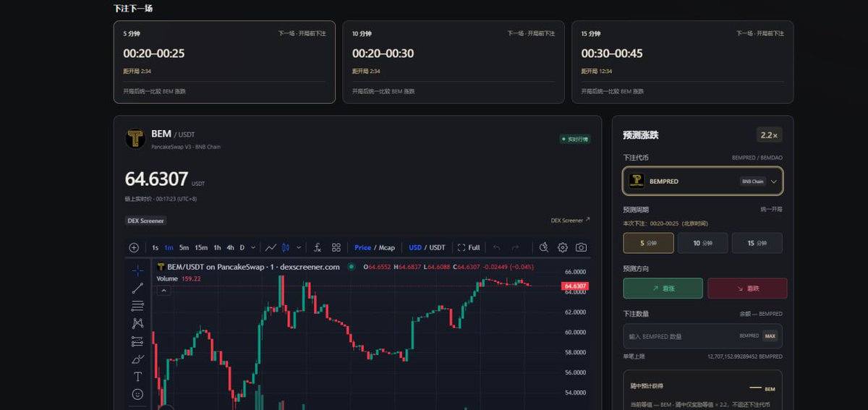Toggle Full screen chart mode
Image resolution: width=868 pixels, height=410 pixels.
469,247
